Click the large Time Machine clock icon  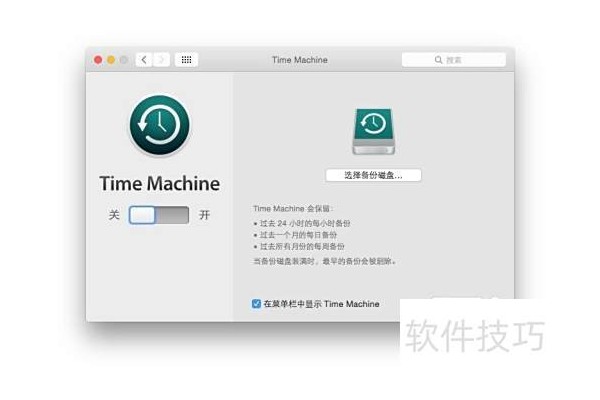point(160,125)
